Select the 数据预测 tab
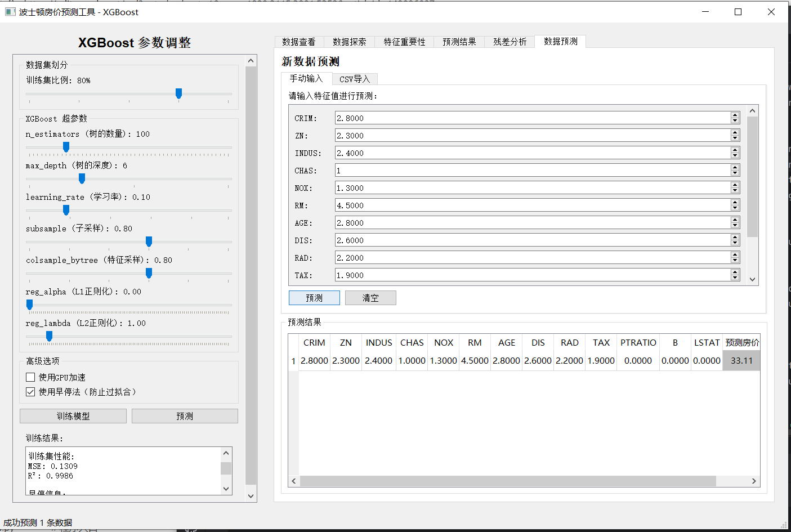The height and width of the screenshot is (532, 791). pyautogui.click(x=561, y=41)
